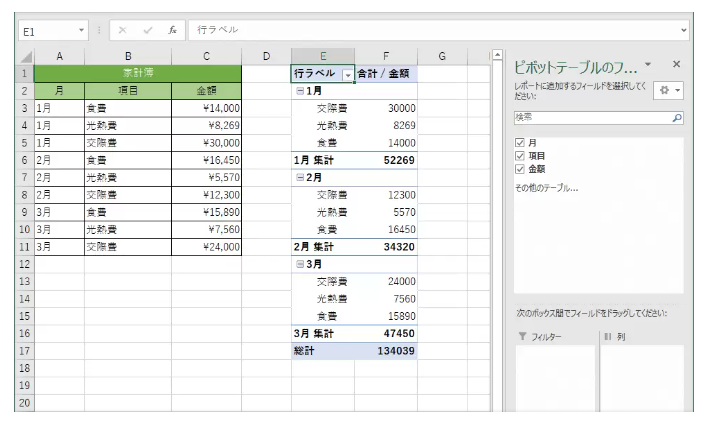Click the cancel X icon in formula bar
This screenshot has height=424, width=705.
122,30
